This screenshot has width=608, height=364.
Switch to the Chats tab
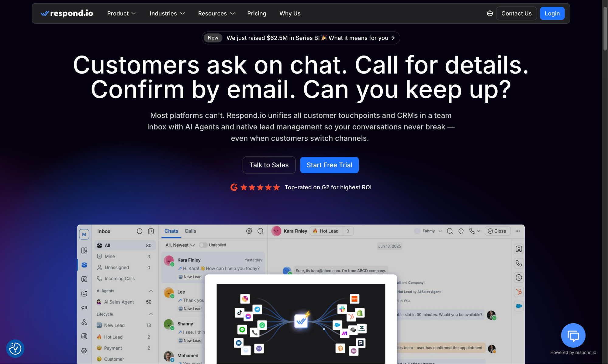171,231
